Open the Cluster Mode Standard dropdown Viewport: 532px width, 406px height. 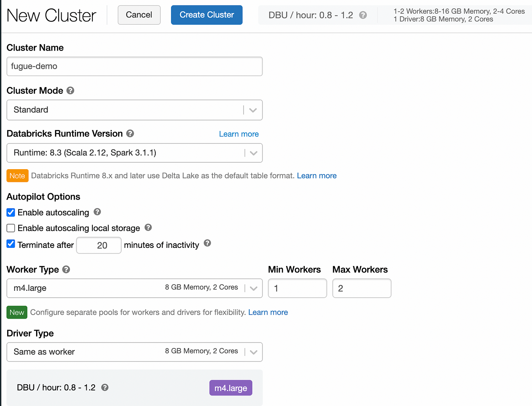click(135, 110)
